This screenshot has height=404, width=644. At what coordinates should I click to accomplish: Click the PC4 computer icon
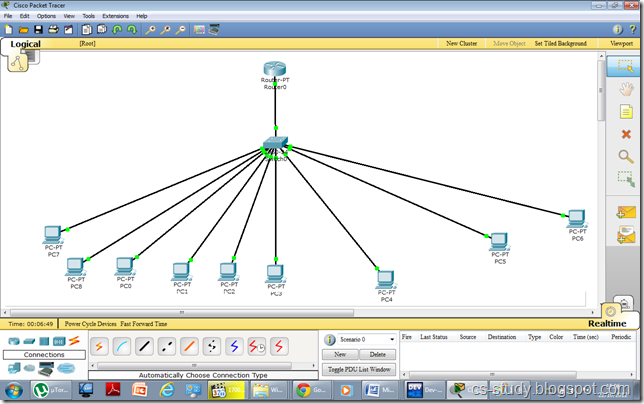click(386, 279)
